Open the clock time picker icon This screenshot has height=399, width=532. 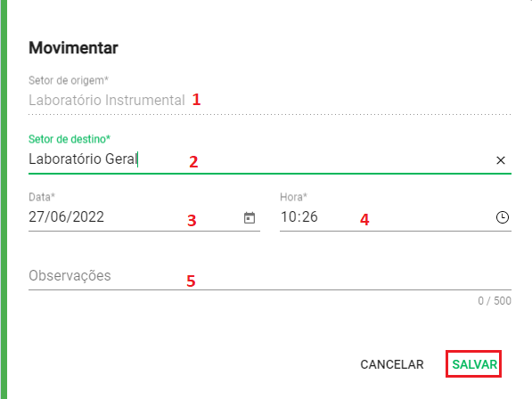(x=502, y=217)
